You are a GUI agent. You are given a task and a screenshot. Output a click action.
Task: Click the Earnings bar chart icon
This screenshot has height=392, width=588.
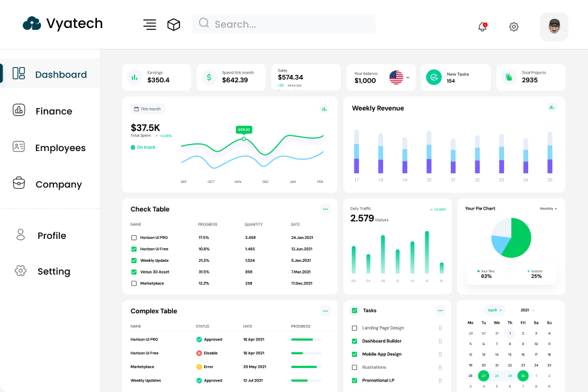pyautogui.click(x=134, y=77)
